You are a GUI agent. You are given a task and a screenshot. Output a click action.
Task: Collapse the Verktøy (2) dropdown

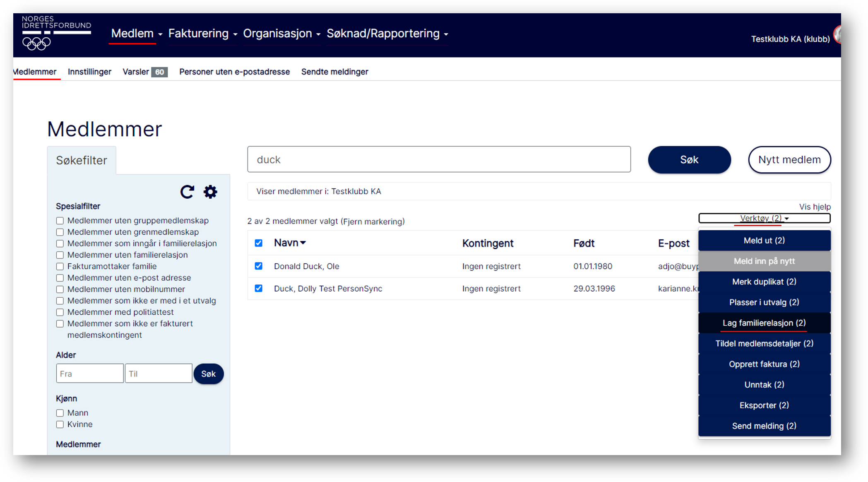coord(764,218)
